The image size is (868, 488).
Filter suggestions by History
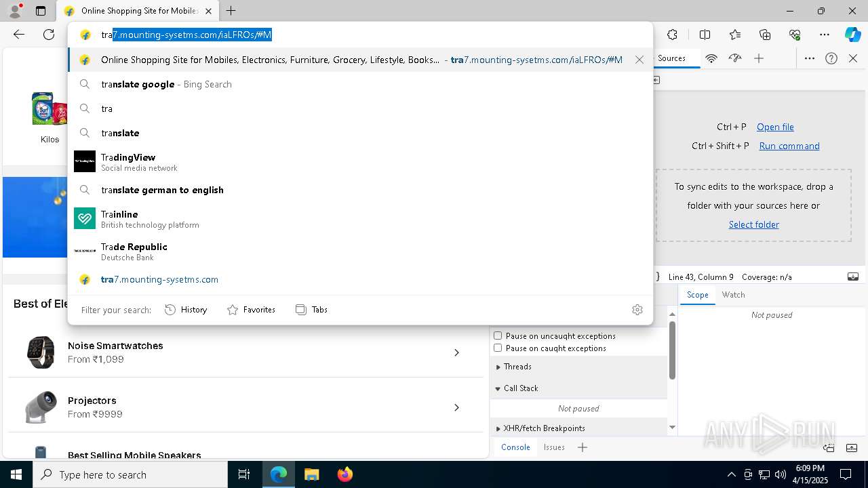pos(186,310)
